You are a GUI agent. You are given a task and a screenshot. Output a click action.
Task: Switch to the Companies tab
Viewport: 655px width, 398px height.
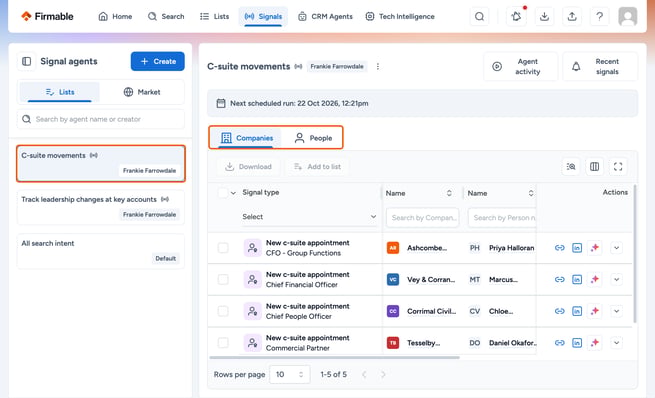(247, 138)
